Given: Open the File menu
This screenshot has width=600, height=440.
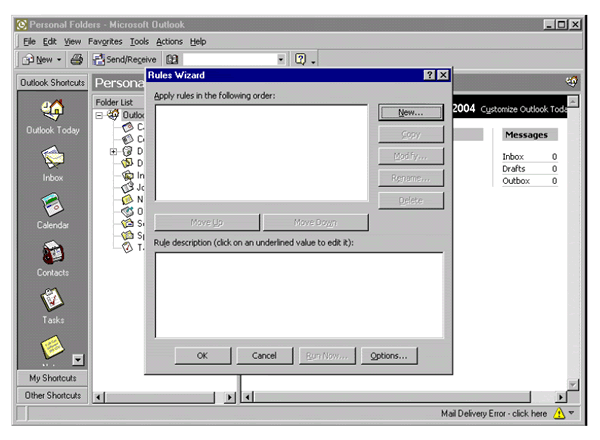Looking at the screenshot, I should [29, 41].
